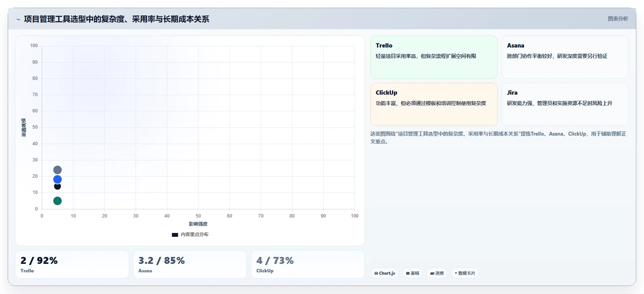Click the text 研发能力强 in Jira card

coord(520,103)
